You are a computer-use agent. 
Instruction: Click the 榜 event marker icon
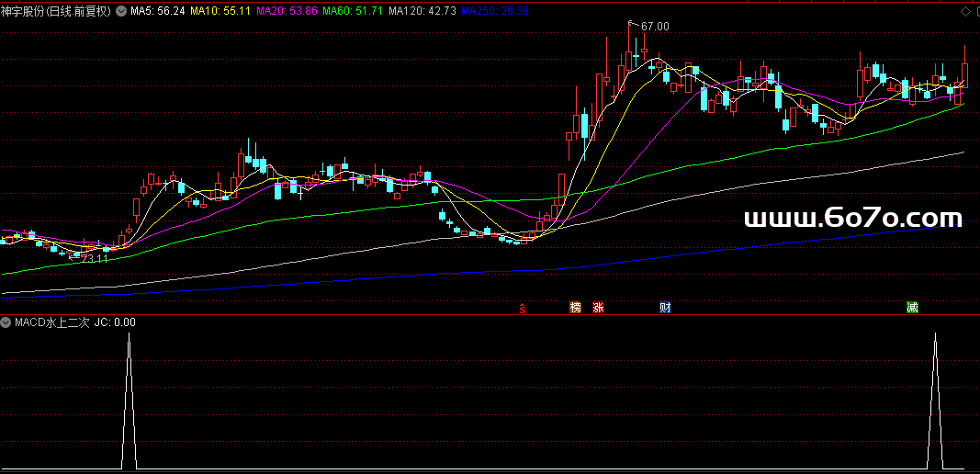[x=576, y=307]
